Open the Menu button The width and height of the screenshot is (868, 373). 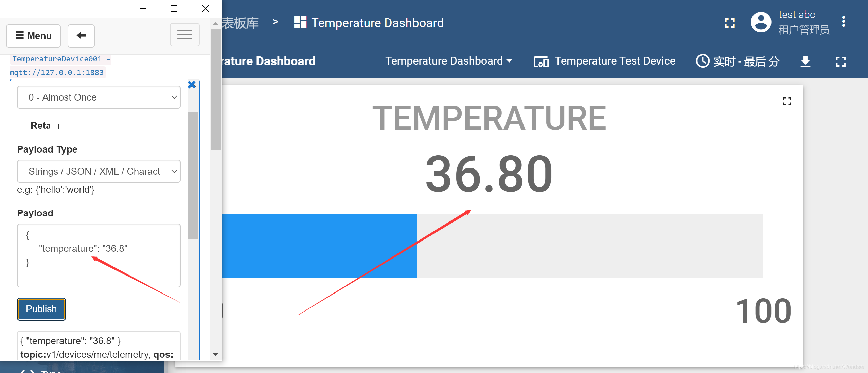(33, 36)
